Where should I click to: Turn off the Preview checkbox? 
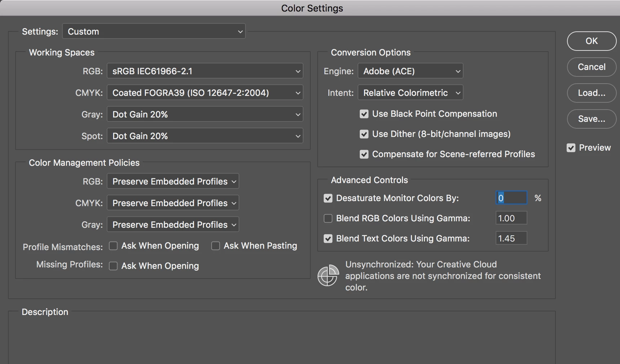point(571,148)
